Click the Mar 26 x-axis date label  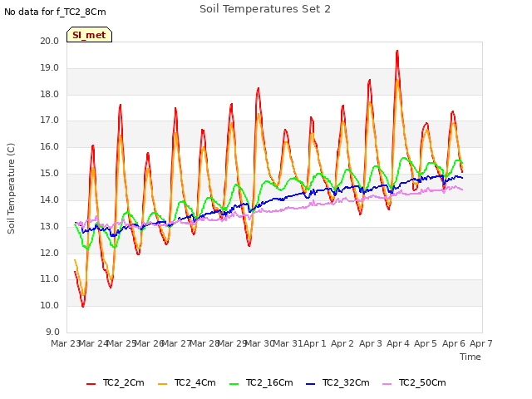(148, 343)
